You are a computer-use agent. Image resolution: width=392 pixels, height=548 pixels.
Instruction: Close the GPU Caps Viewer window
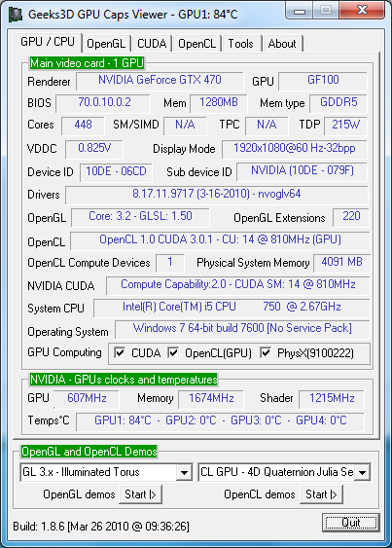point(362,10)
